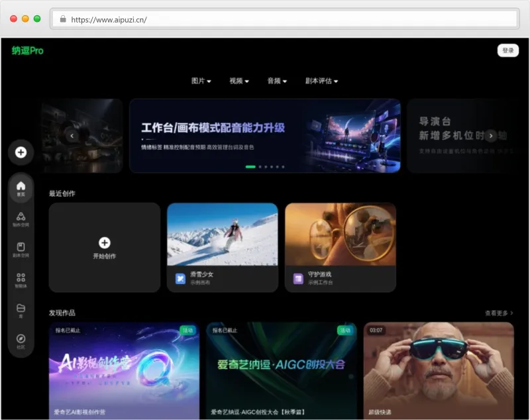The width and height of the screenshot is (530, 420).
Task: Click the red close window button
Action: point(13,19)
